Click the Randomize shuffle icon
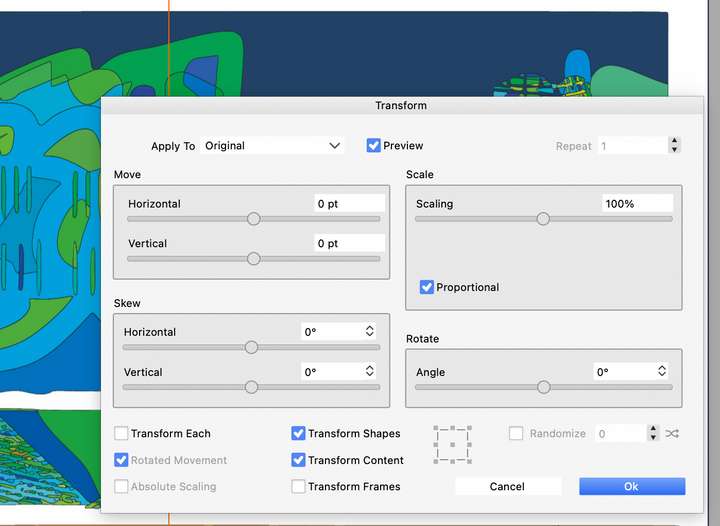This screenshot has width=720, height=526. pyautogui.click(x=672, y=434)
